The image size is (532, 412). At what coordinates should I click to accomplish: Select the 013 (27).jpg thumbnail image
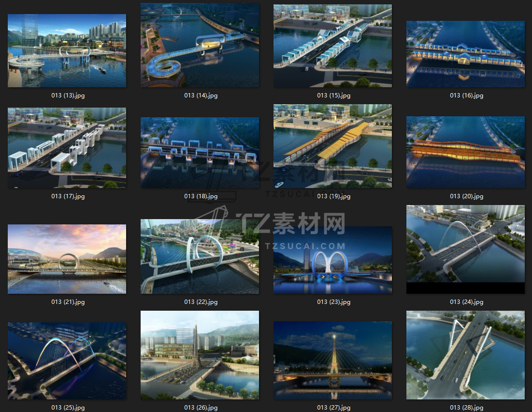point(333,361)
